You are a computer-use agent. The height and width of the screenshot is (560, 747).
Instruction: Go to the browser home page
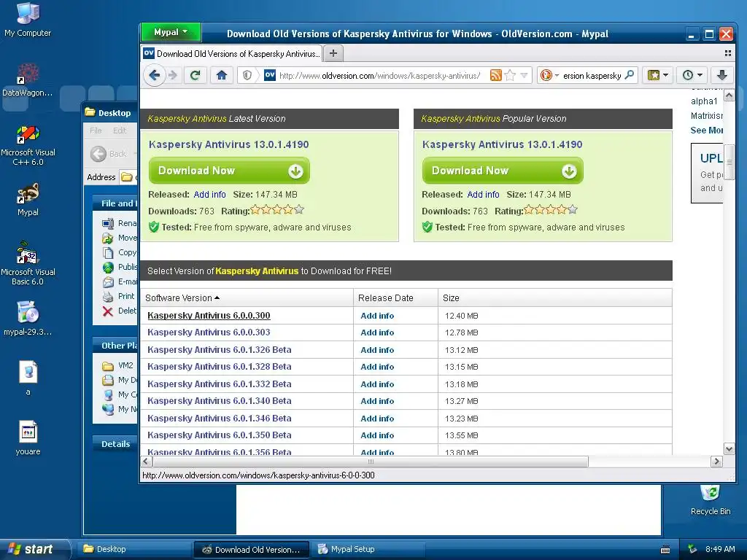pos(222,75)
